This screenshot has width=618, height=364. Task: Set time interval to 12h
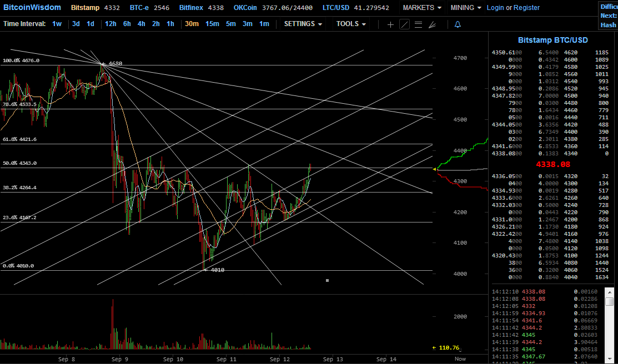(x=110, y=24)
